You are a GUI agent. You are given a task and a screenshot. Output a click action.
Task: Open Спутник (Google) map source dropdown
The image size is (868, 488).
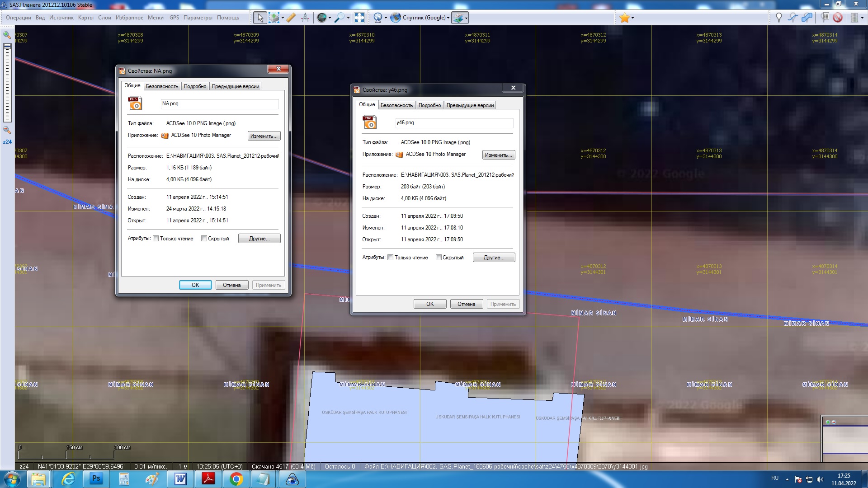click(425, 18)
